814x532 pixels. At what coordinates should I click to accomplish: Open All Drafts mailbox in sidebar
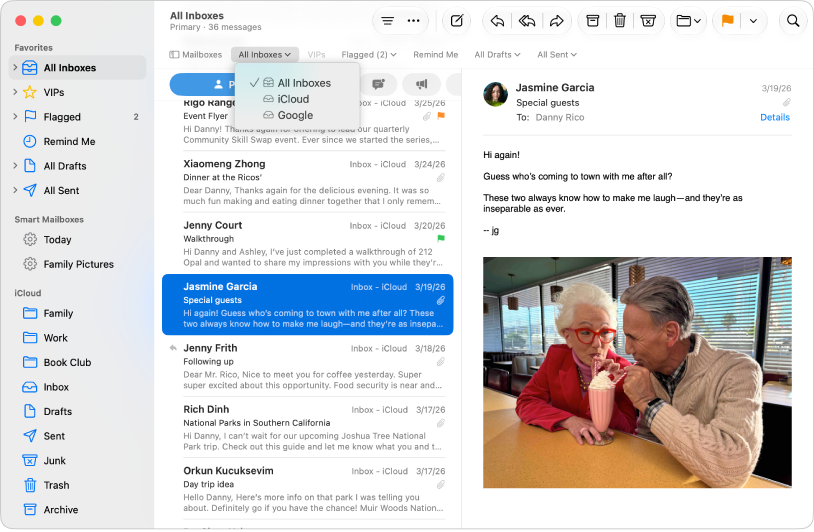(78, 166)
